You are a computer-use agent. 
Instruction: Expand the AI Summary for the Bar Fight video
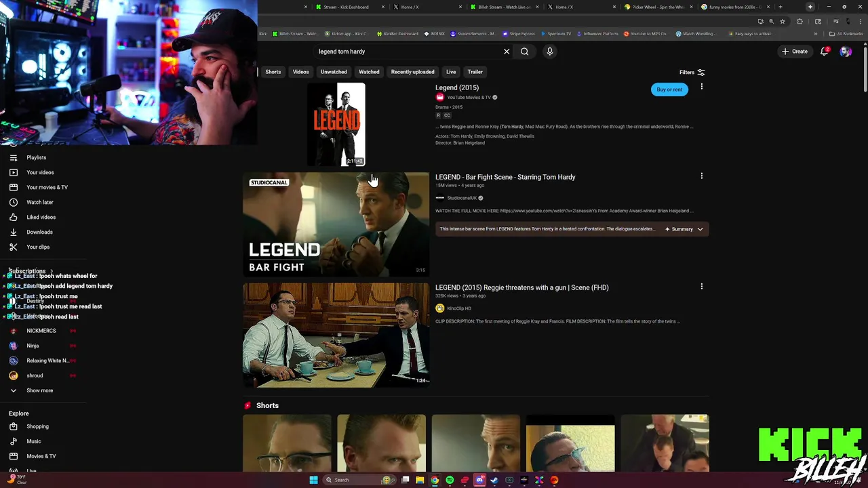click(x=684, y=229)
